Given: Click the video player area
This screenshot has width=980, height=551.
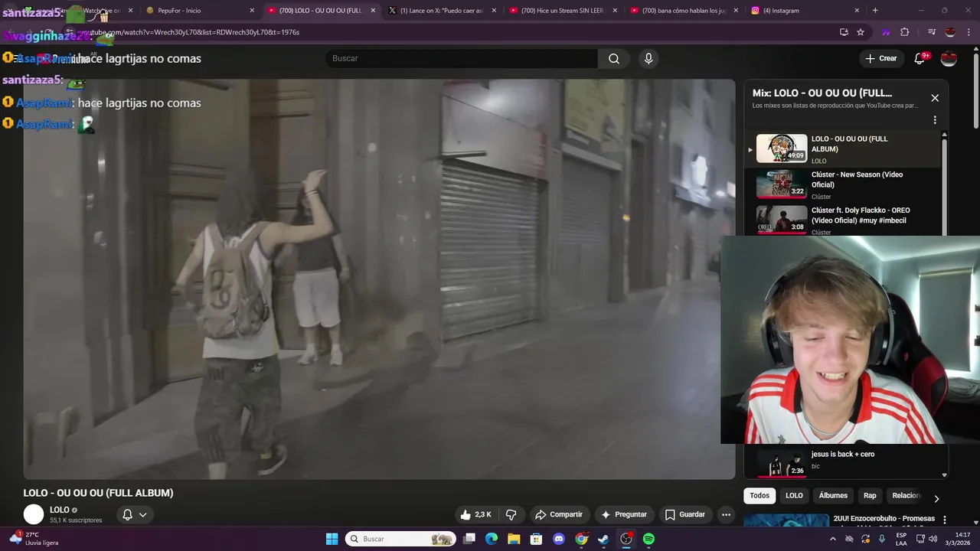Looking at the screenshot, I should [x=379, y=279].
